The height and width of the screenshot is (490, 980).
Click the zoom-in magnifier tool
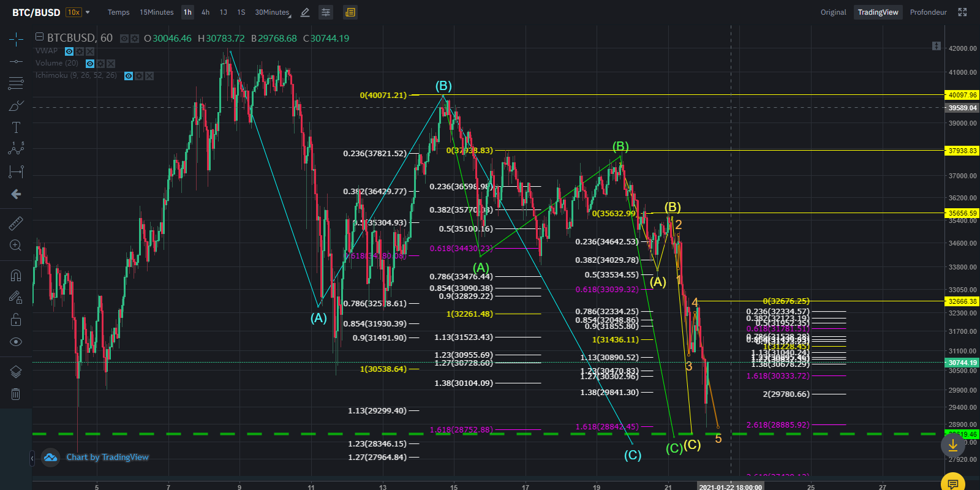point(16,246)
